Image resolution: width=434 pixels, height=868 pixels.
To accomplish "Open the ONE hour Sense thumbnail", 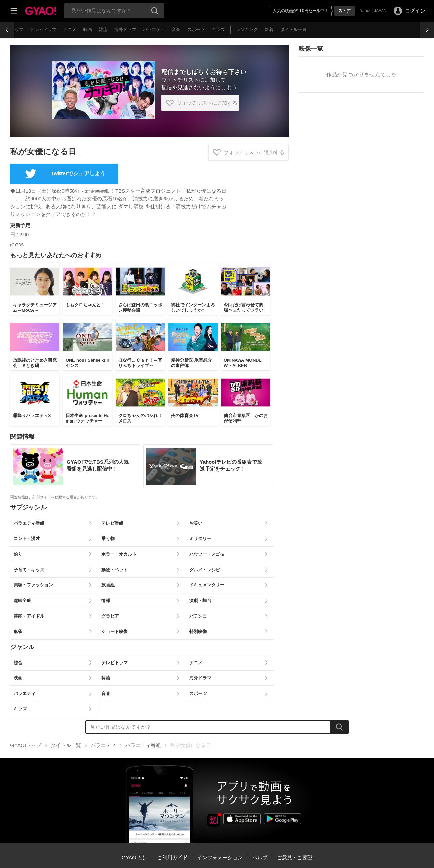I will coord(88,337).
